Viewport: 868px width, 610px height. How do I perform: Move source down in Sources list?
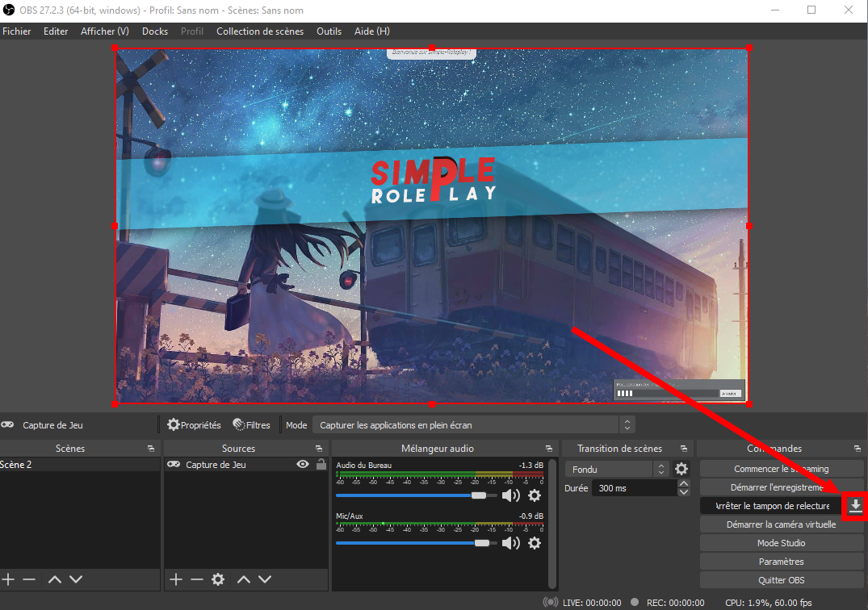pos(265,579)
